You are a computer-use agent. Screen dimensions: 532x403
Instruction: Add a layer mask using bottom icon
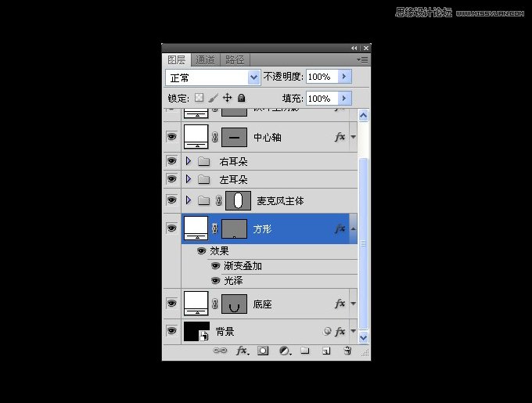click(263, 351)
